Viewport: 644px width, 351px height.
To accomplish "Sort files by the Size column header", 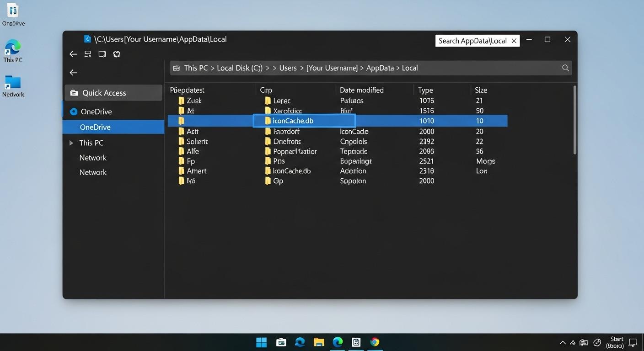I will [481, 90].
